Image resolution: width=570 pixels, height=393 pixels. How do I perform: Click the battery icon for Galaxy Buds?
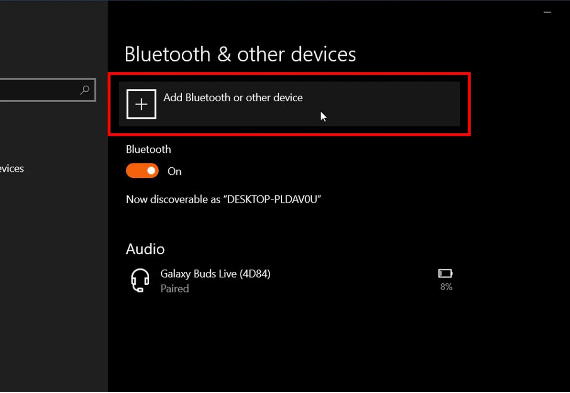(445, 273)
